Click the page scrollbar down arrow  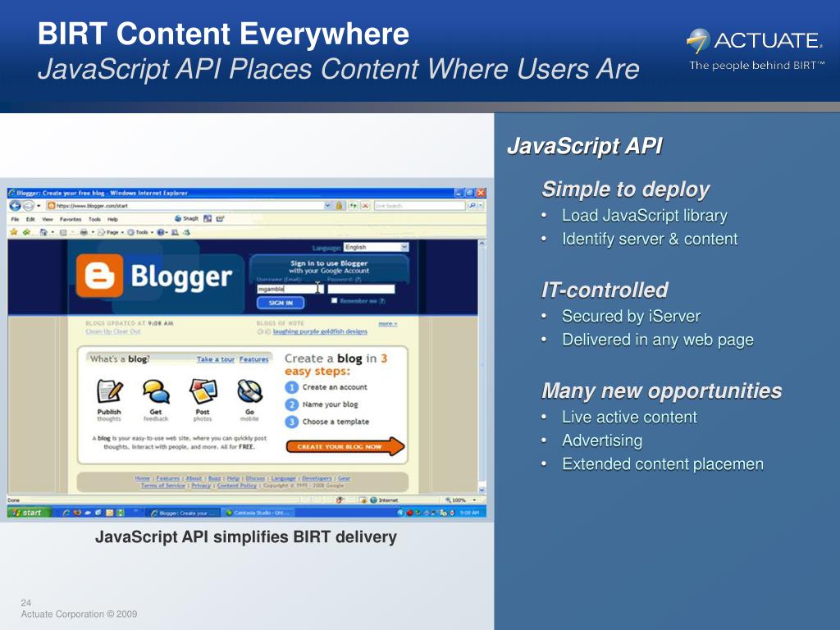pyautogui.click(x=482, y=490)
